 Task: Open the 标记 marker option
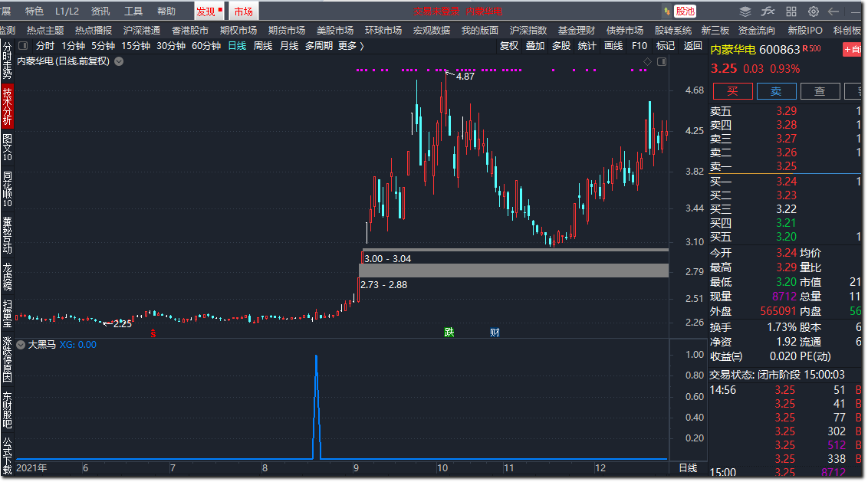point(666,46)
